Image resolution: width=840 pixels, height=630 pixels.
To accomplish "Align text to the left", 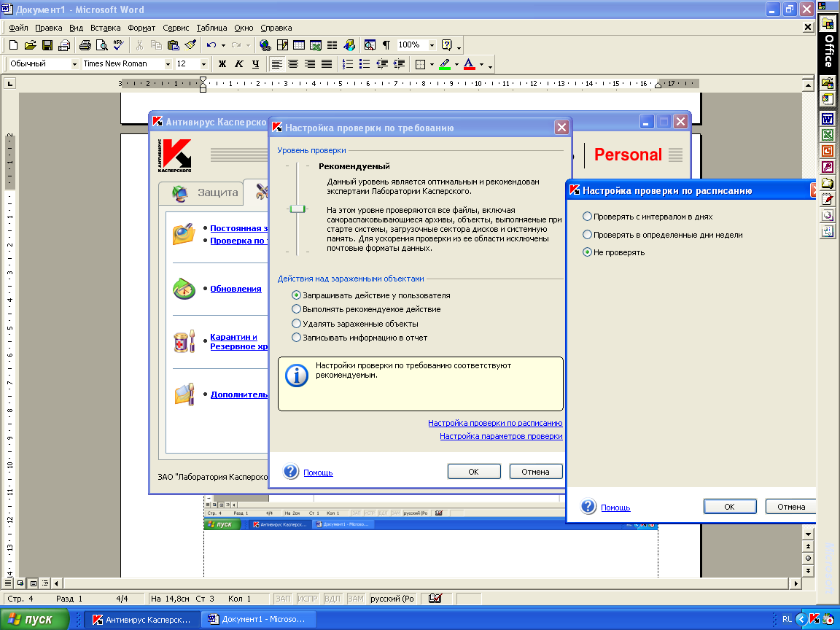I will point(276,64).
